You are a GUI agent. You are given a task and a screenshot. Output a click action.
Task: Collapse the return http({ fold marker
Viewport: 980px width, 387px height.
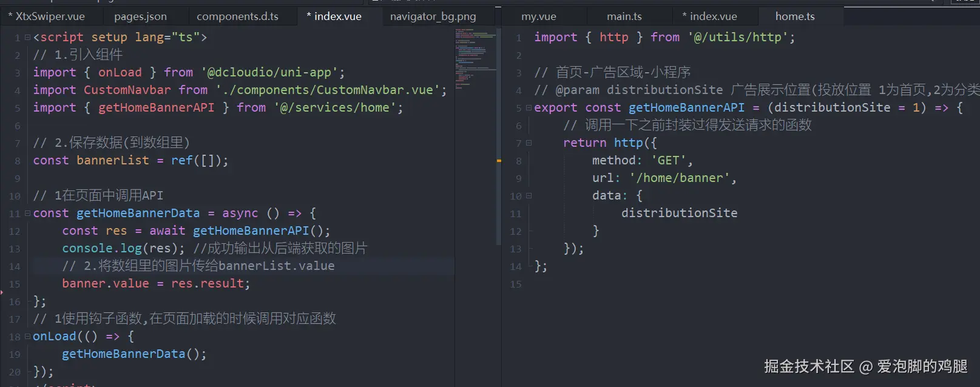pyautogui.click(x=529, y=143)
